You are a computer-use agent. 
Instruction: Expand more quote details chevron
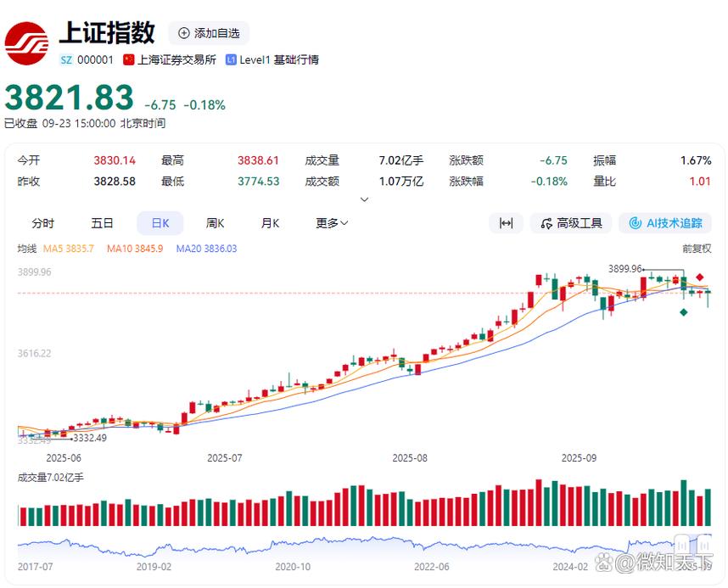tap(365, 199)
